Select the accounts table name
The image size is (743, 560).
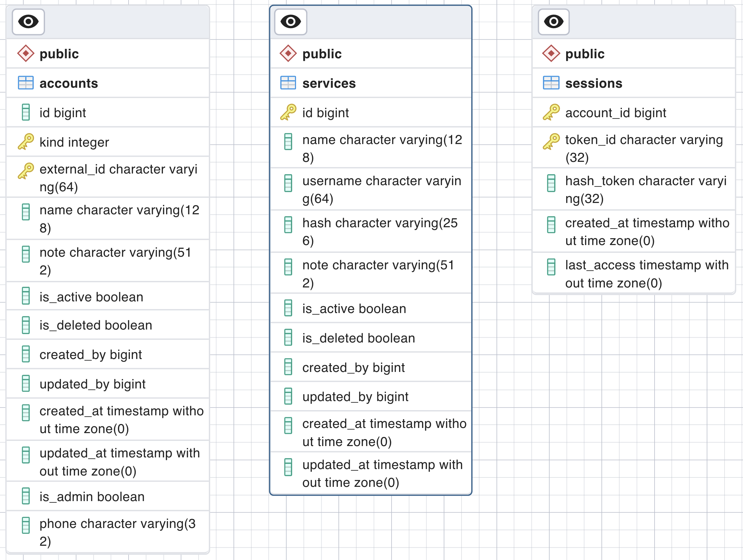click(69, 83)
